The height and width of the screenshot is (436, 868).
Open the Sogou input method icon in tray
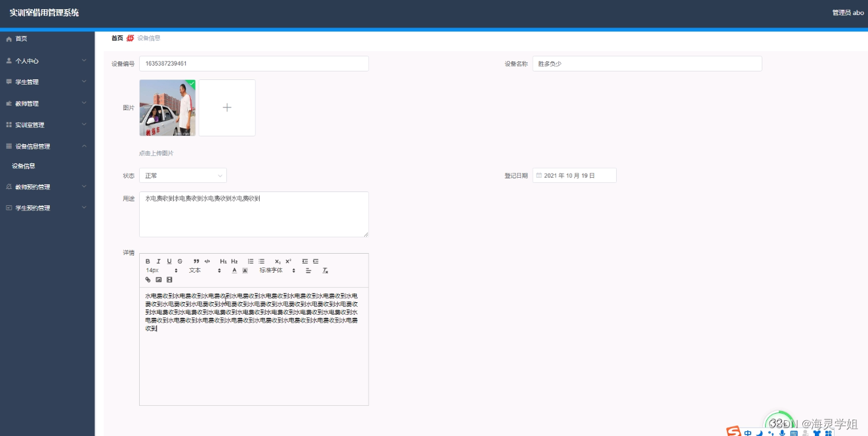pos(732,431)
